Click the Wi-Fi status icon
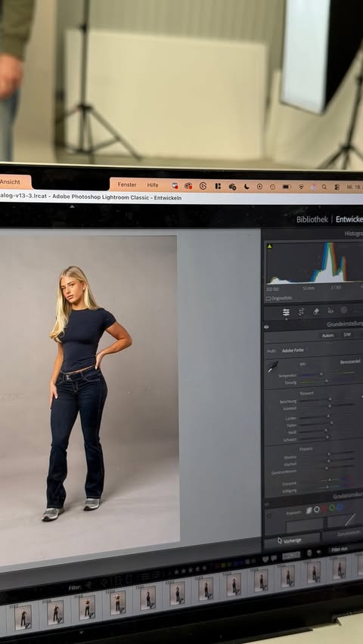The image size is (363, 644). [x=301, y=187]
